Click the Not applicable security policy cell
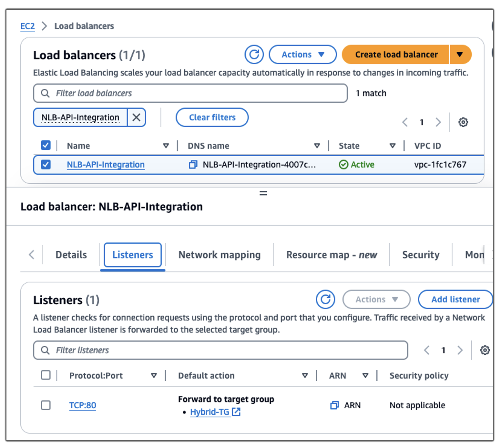 point(417,405)
